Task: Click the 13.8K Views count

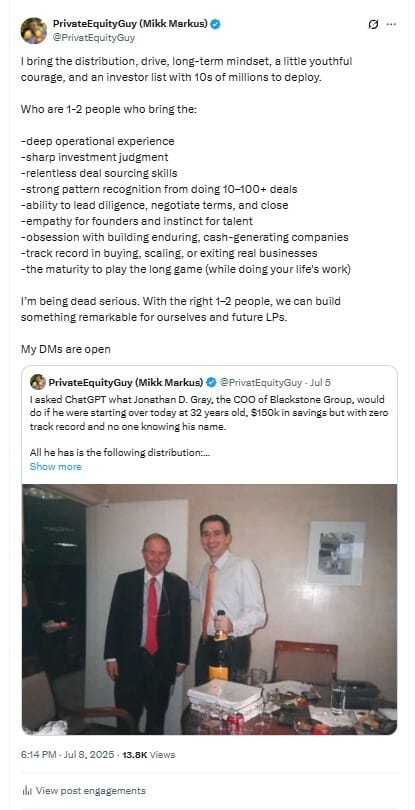Action: coord(149,755)
